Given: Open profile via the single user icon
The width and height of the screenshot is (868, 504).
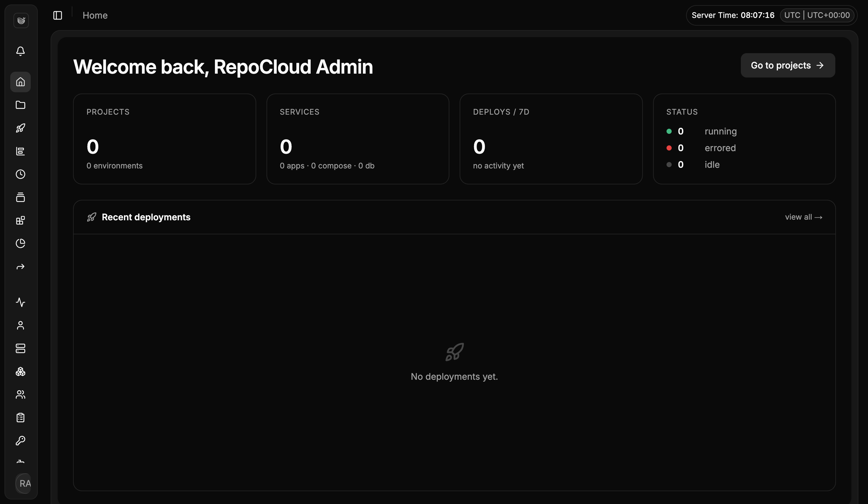Looking at the screenshot, I should pos(20,325).
